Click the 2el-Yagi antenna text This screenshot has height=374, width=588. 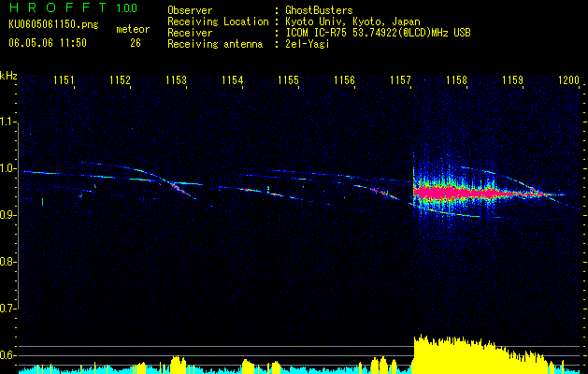pos(308,45)
